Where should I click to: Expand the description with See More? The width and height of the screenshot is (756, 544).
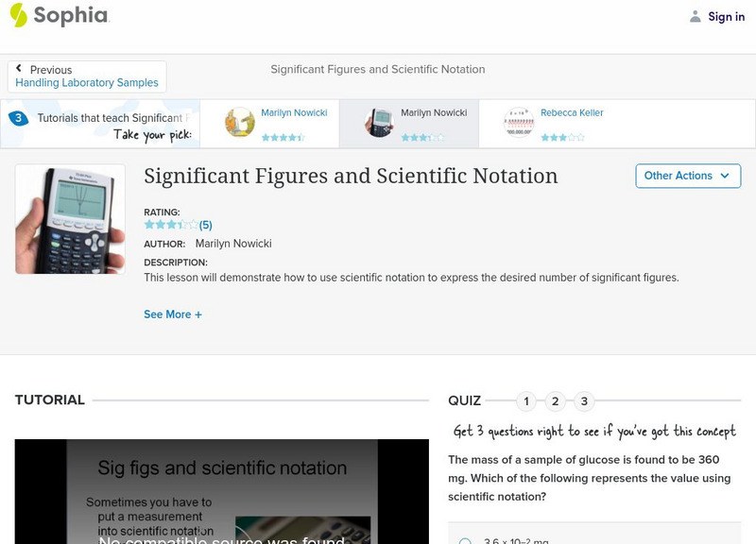pos(173,314)
